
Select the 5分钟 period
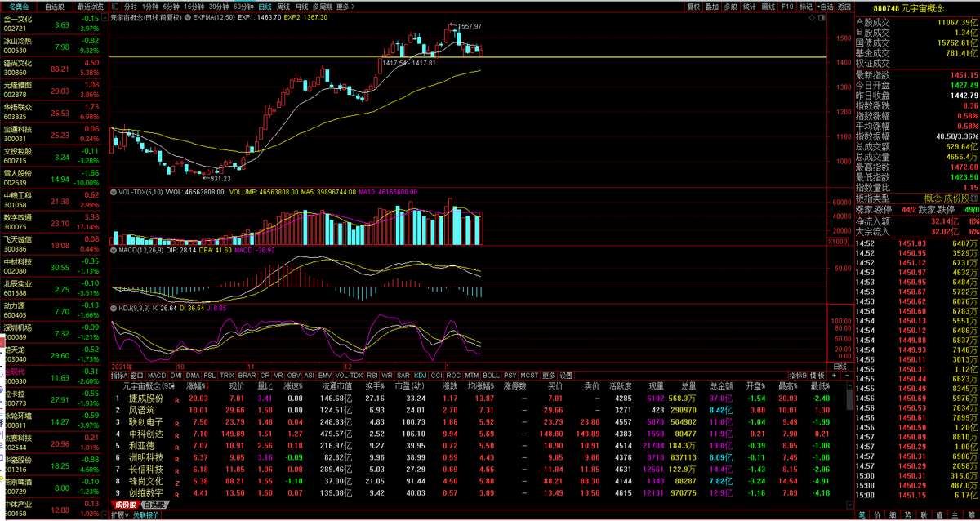[171, 6]
